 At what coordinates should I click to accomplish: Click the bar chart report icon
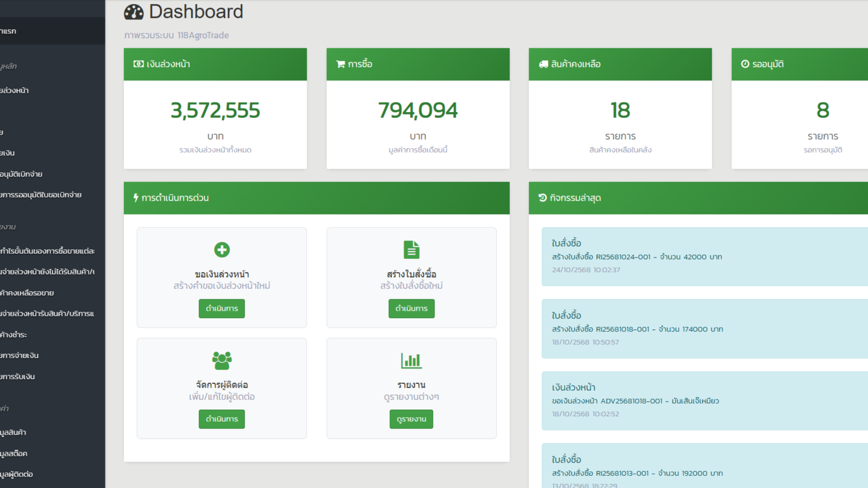point(411,361)
